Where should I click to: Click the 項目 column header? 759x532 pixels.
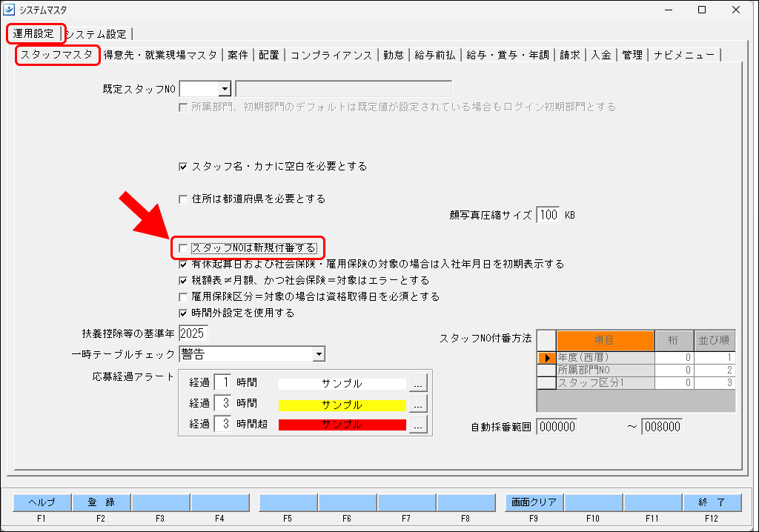pos(606,340)
